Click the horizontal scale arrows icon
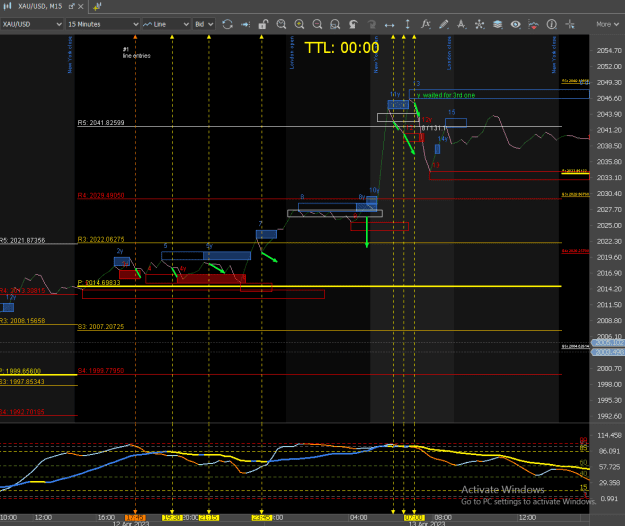This screenshot has height=526, width=625. [x=389, y=25]
